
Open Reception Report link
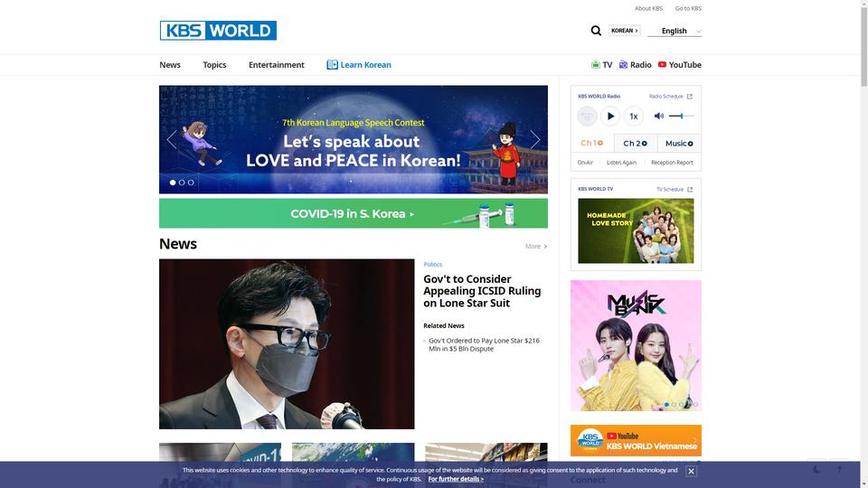(x=672, y=163)
